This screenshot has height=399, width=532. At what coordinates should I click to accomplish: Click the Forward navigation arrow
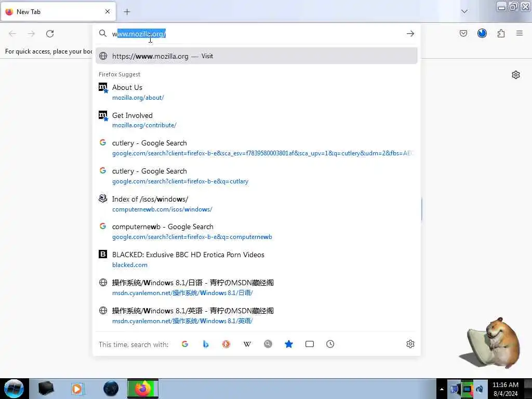[x=31, y=34]
